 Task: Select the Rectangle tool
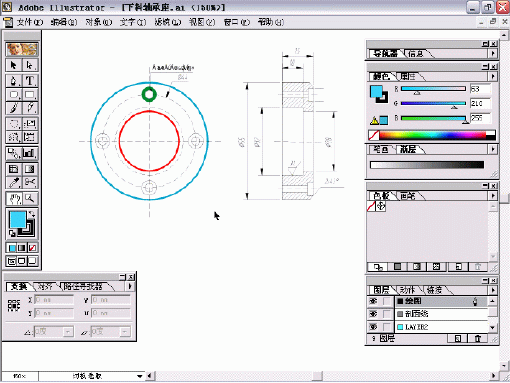tap(30, 95)
